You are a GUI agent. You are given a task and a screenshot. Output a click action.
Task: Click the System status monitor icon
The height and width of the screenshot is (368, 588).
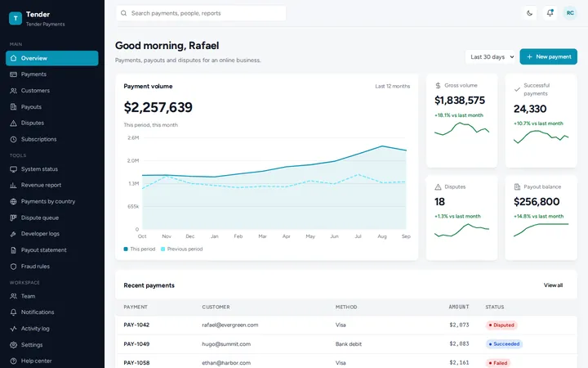coord(14,169)
